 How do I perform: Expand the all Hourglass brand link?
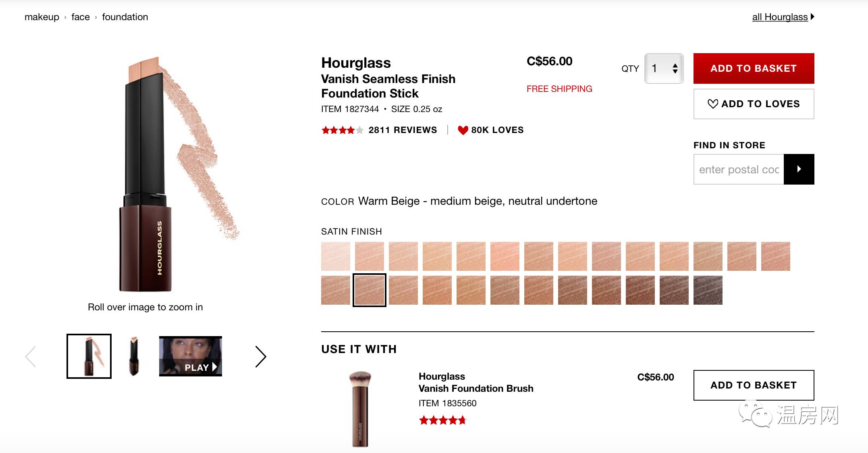coord(783,17)
